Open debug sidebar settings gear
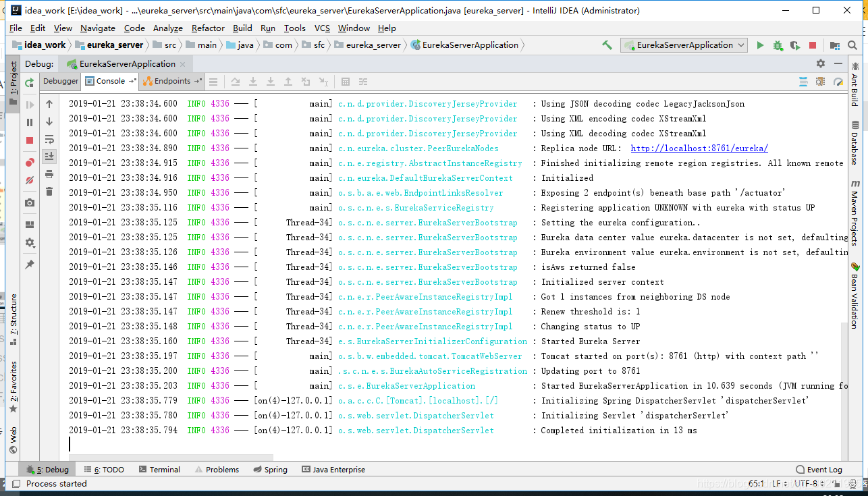This screenshot has height=496, width=868. pos(30,242)
